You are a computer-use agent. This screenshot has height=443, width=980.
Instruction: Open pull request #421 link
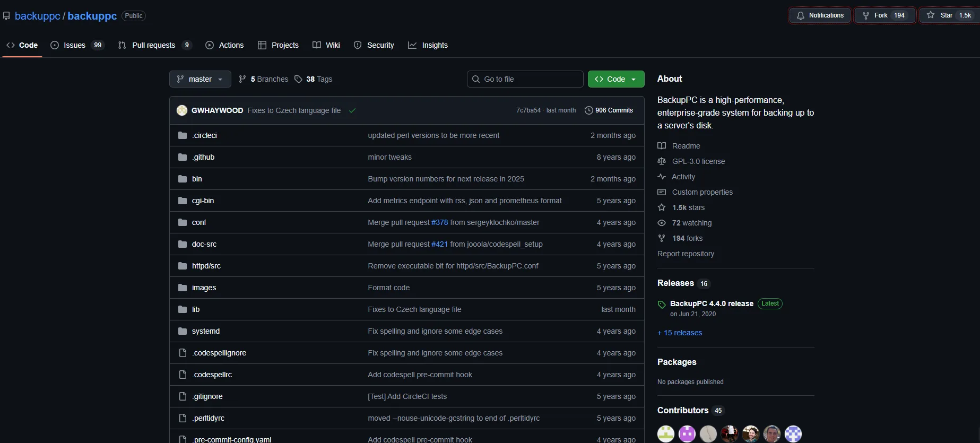[x=439, y=244]
